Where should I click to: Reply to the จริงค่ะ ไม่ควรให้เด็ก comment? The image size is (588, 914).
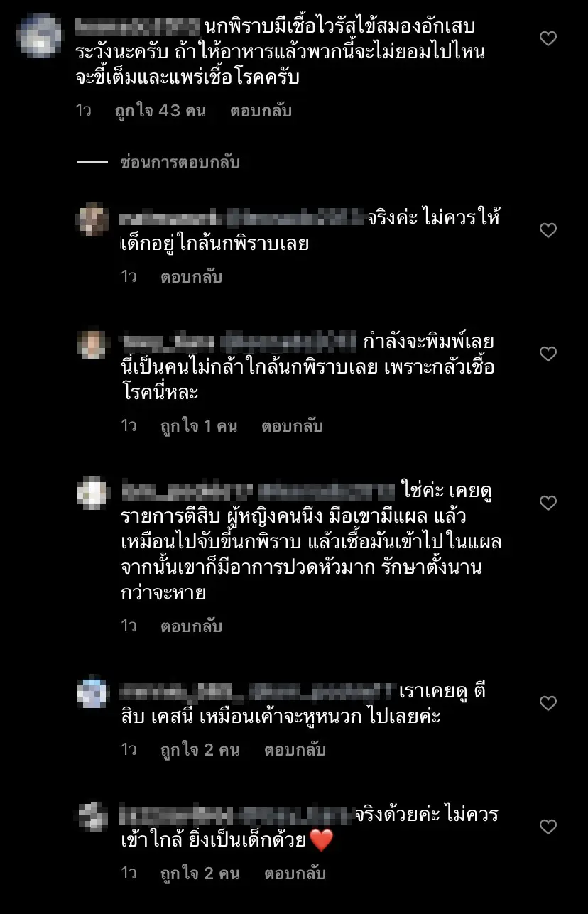click(x=192, y=276)
